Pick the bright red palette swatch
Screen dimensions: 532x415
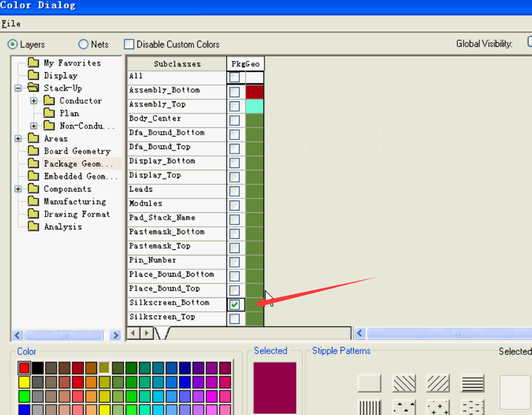pos(24,368)
